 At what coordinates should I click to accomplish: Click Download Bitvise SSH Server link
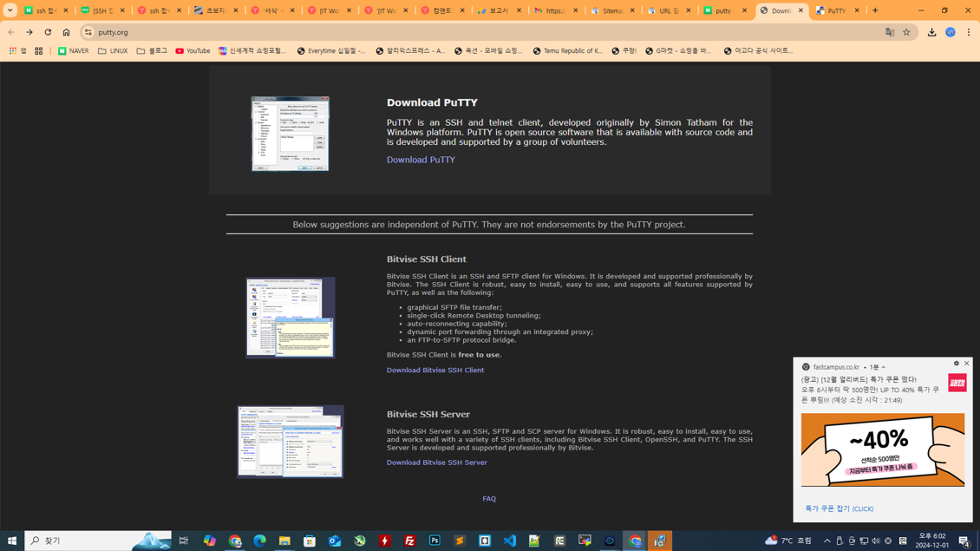(436, 462)
